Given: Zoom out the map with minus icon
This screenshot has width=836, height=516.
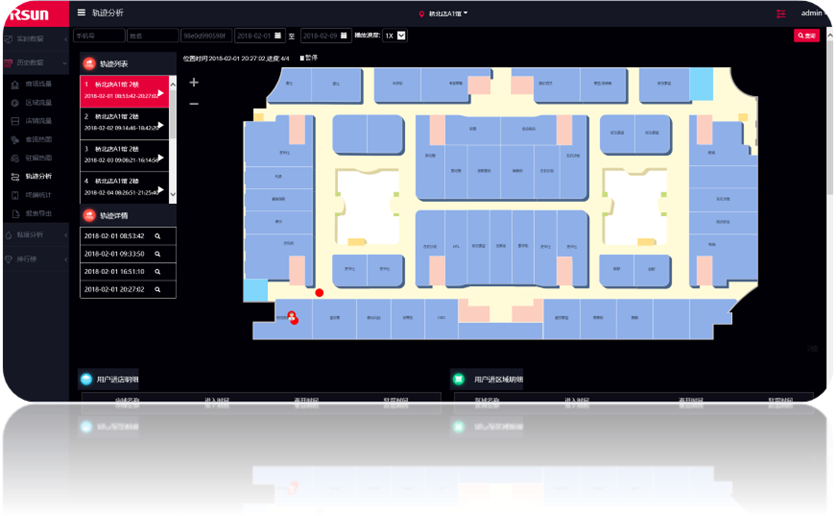Looking at the screenshot, I should pos(194,104).
